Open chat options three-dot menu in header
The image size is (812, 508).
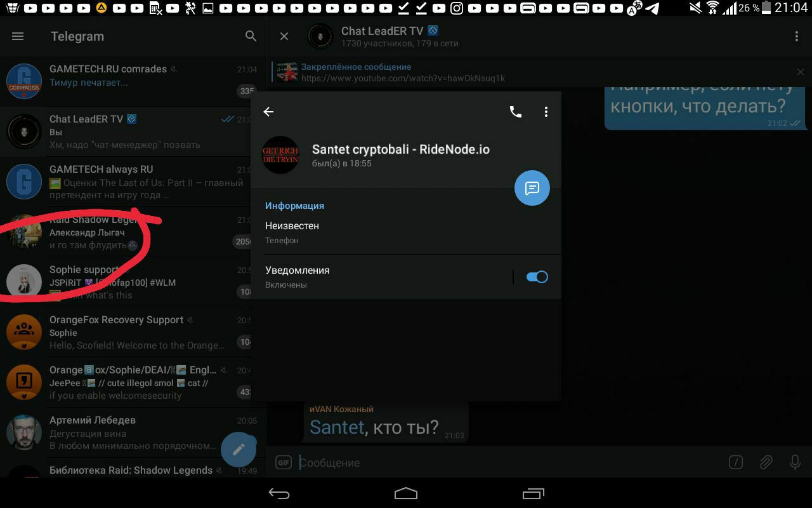(797, 36)
